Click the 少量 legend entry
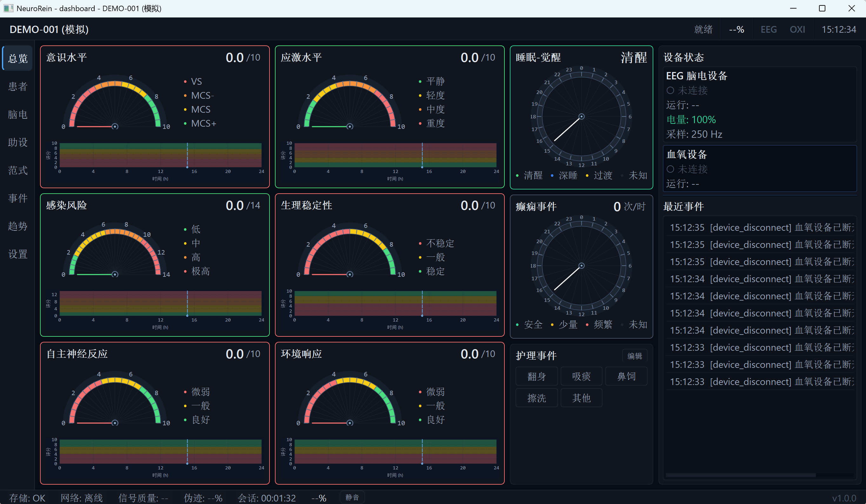Image resolution: width=866 pixels, height=504 pixels. (x=564, y=324)
